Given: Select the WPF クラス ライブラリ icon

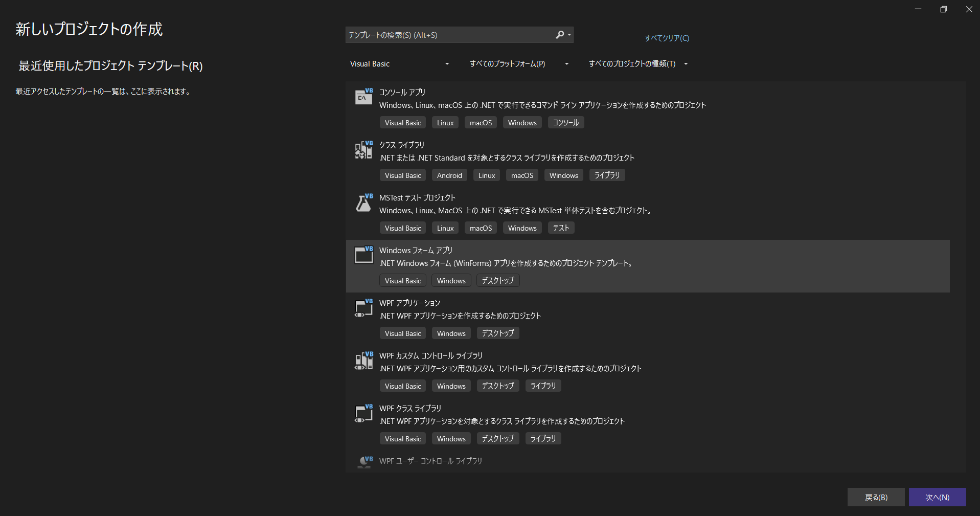Looking at the screenshot, I should pos(363,413).
